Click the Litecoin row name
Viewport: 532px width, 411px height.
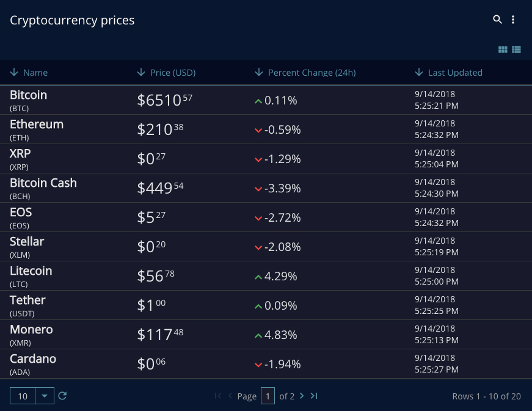31,271
